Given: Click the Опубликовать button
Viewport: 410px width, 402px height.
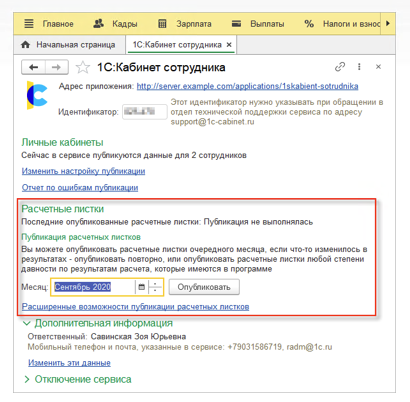Looking at the screenshot, I should 204,287.
